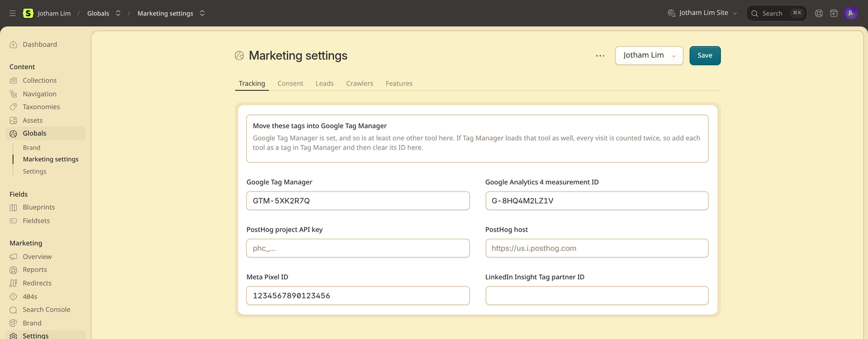Viewport: 868px width, 339px height.
Task: Click the green Statamic S logo
Action: [28, 13]
